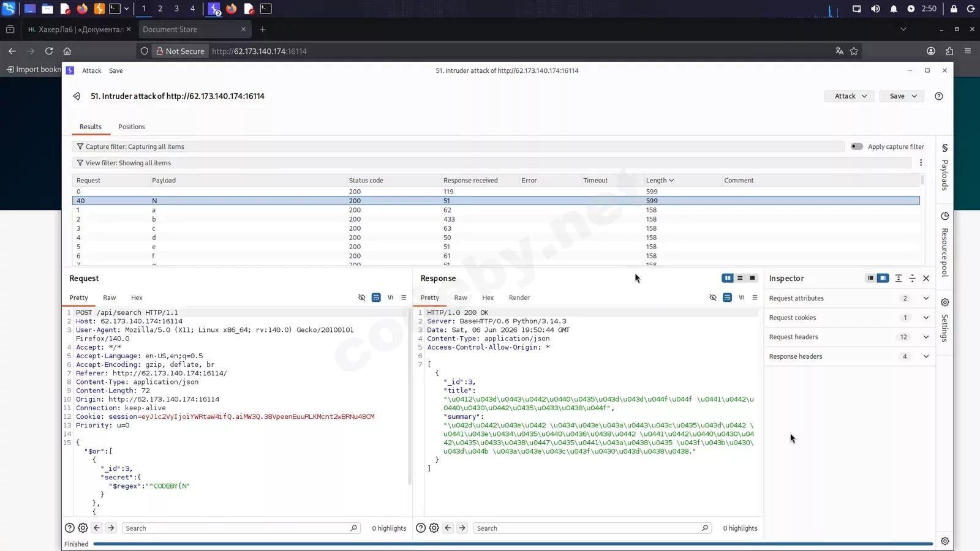The width and height of the screenshot is (980, 551).
Task: Switch to workspace 2 in the taskbar
Action: coord(160,9)
